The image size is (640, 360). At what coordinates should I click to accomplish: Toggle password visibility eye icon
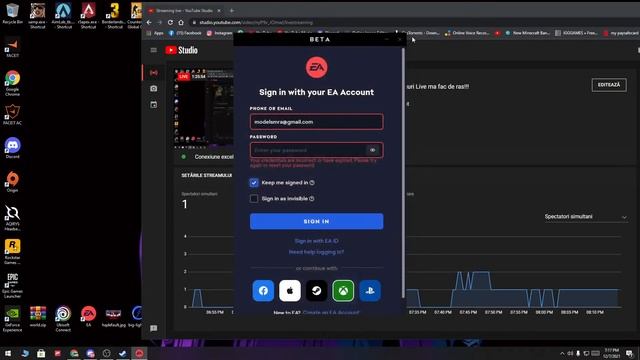373,150
